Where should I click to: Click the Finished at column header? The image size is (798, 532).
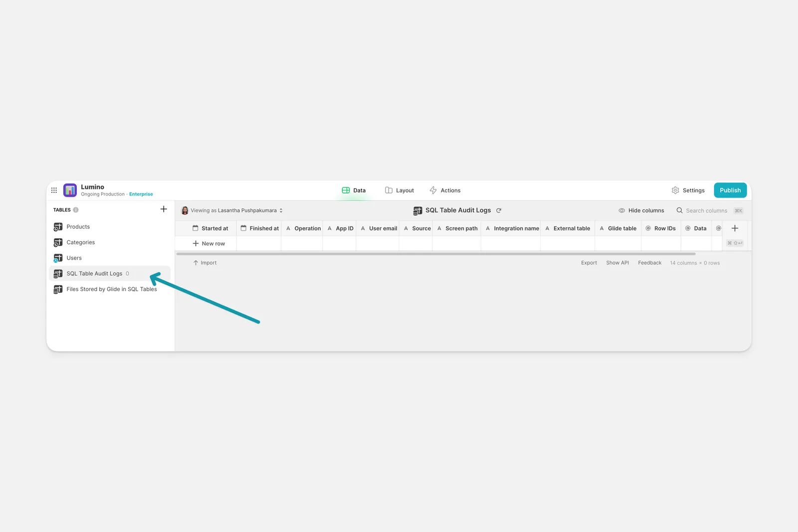tap(259, 228)
